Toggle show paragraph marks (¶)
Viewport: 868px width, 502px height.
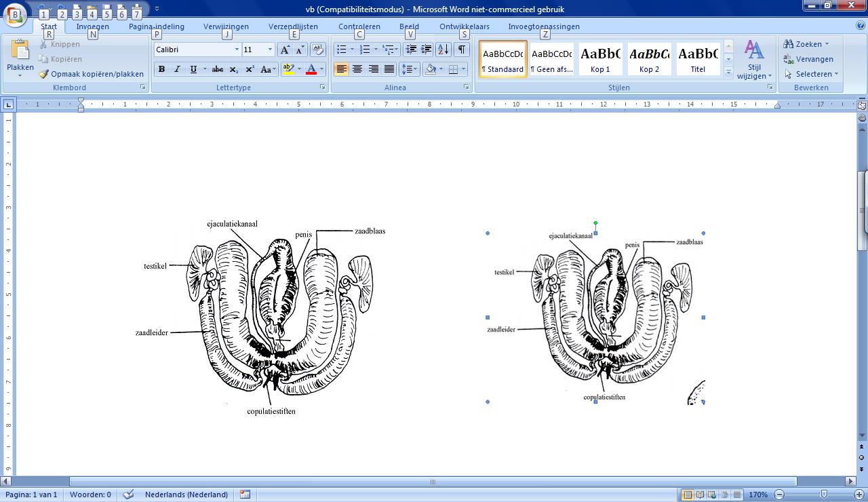point(461,50)
